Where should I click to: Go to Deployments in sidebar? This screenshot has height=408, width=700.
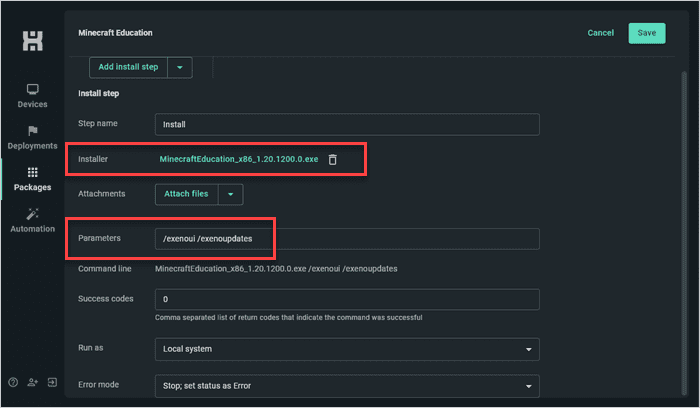tap(33, 137)
